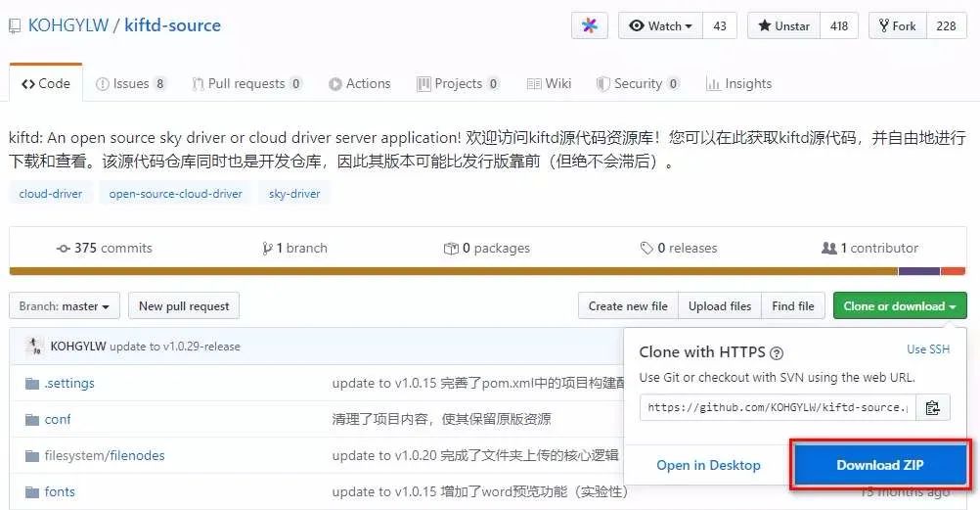Click the help icon next to Clone with HTTPS
Image resolution: width=980 pixels, height=510 pixels.
click(x=777, y=353)
